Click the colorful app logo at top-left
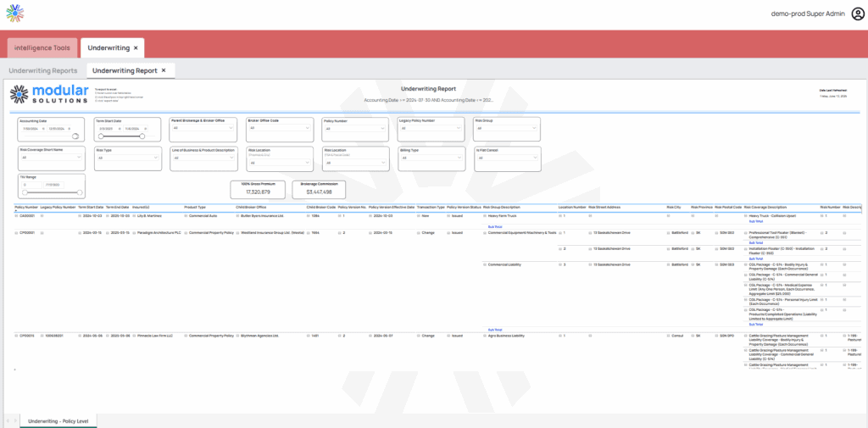This screenshot has height=428, width=868. click(x=15, y=14)
